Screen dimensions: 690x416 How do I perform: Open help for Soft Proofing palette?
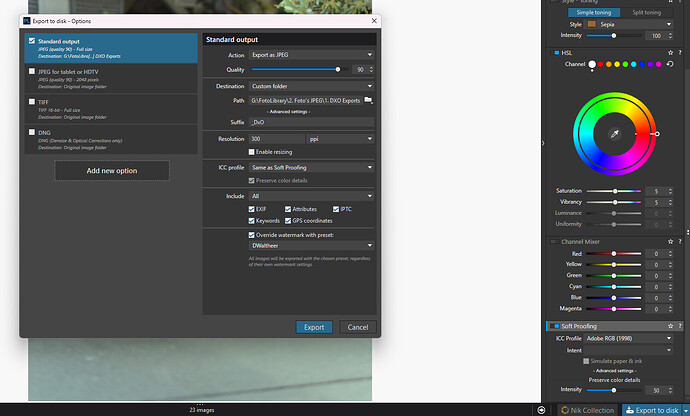pyautogui.click(x=680, y=326)
